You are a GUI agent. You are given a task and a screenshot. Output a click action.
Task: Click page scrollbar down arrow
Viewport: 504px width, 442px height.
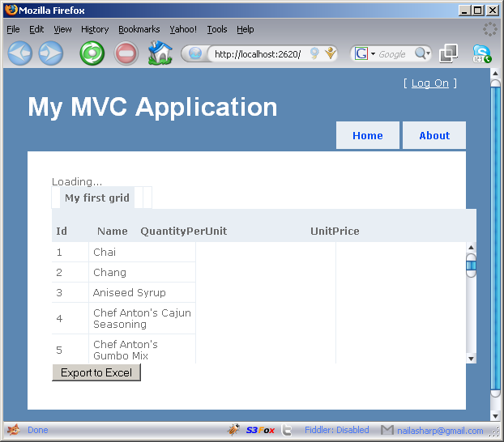tap(495, 416)
